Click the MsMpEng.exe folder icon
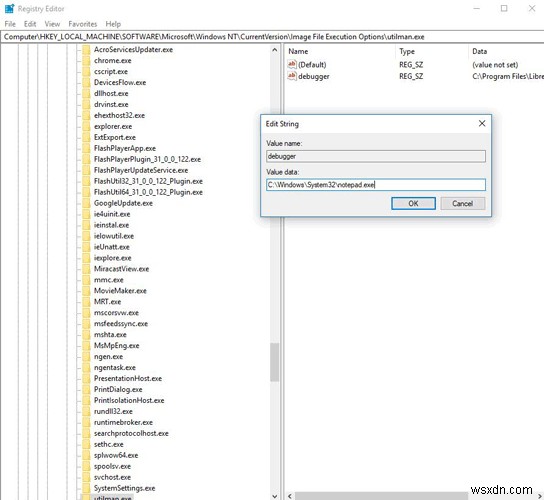The width and height of the screenshot is (544, 500). (86, 346)
